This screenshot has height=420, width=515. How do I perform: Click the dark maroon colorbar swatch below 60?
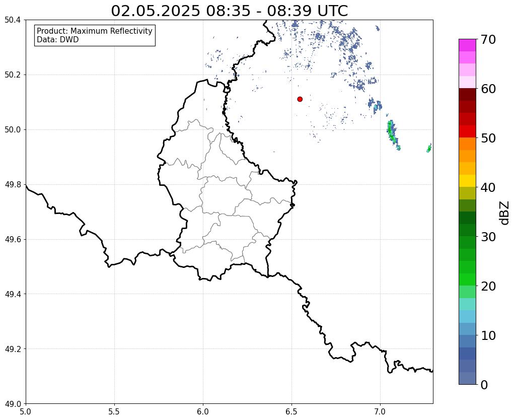tap(467, 95)
